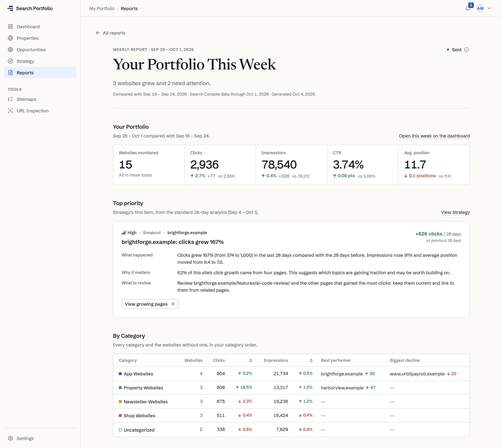Click the AM user avatar
Screen dimensions: 502x448
point(480,9)
